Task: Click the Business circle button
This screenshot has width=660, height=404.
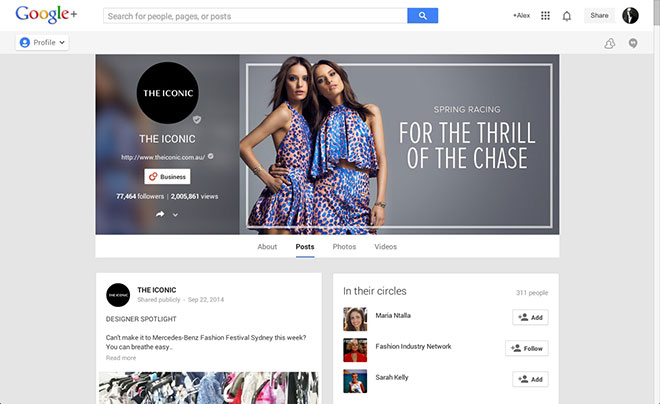Action: tap(168, 177)
